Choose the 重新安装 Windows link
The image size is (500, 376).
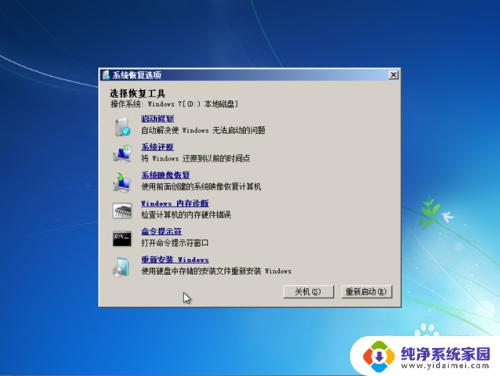tap(175, 259)
